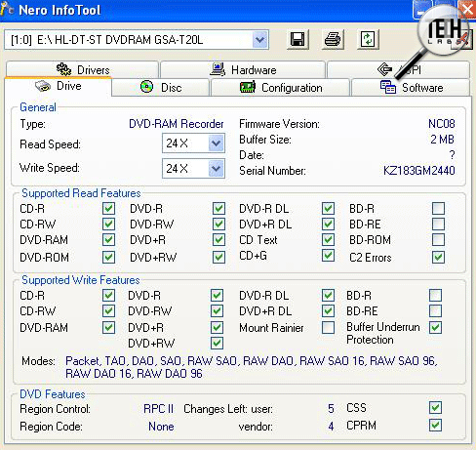476x450 pixels.
Task: Click the Save (floppy disk) icon
Action: [x=297, y=40]
